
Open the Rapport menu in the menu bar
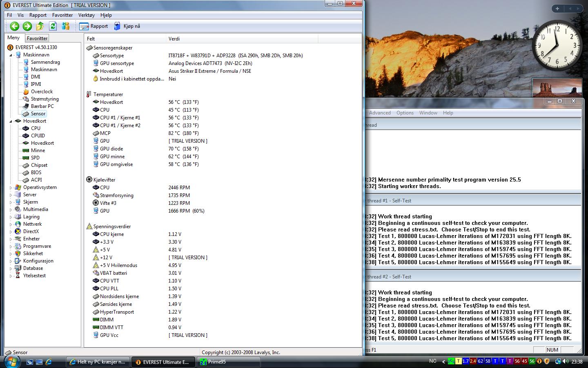point(38,15)
